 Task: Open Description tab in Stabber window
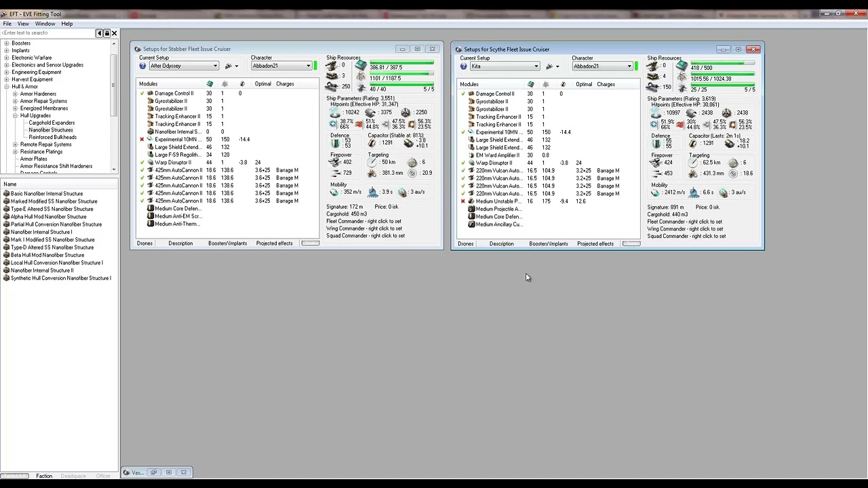coord(180,243)
